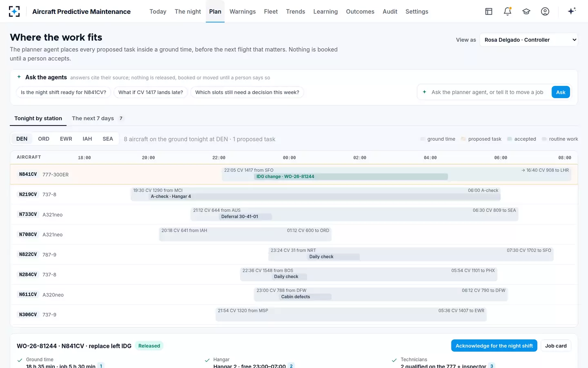Image resolution: width=588 pixels, height=368 pixels.
Task: Select the Tonight by station view
Action: pos(38,118)
